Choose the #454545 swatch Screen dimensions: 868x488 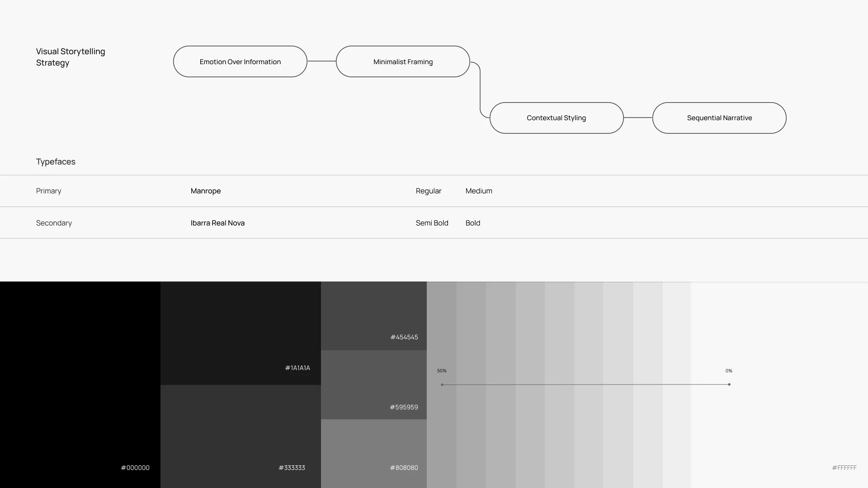tap(374, 316)
